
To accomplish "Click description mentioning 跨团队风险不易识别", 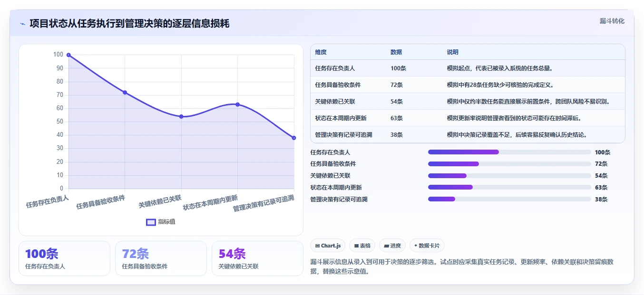I will (x=528, y=102).
